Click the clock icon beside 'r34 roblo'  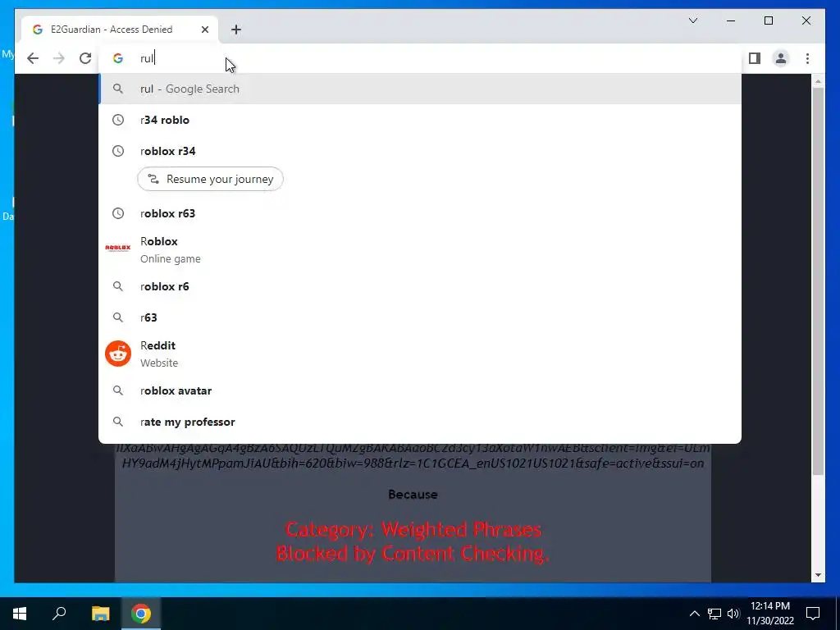pos(118,120)
